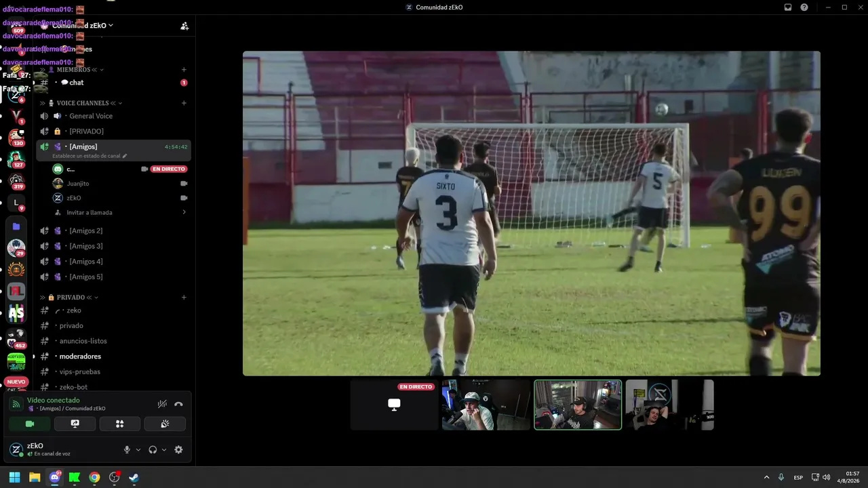Image resolution: width=868 pixels, height=488 pixels.
Task: Mute the microphone in user panel
Action: coord(127,449)
